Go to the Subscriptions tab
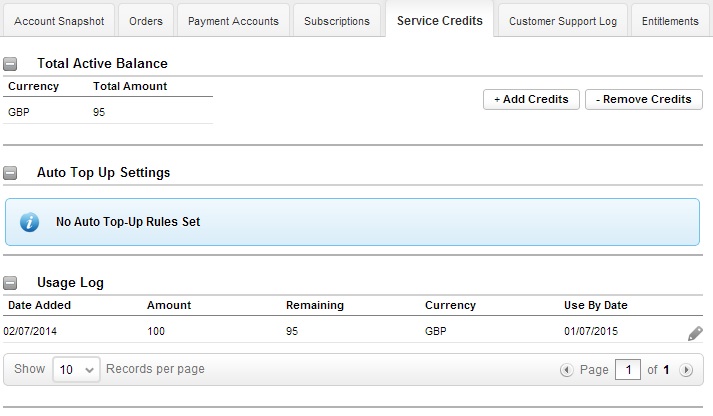 tap(336, 21)
